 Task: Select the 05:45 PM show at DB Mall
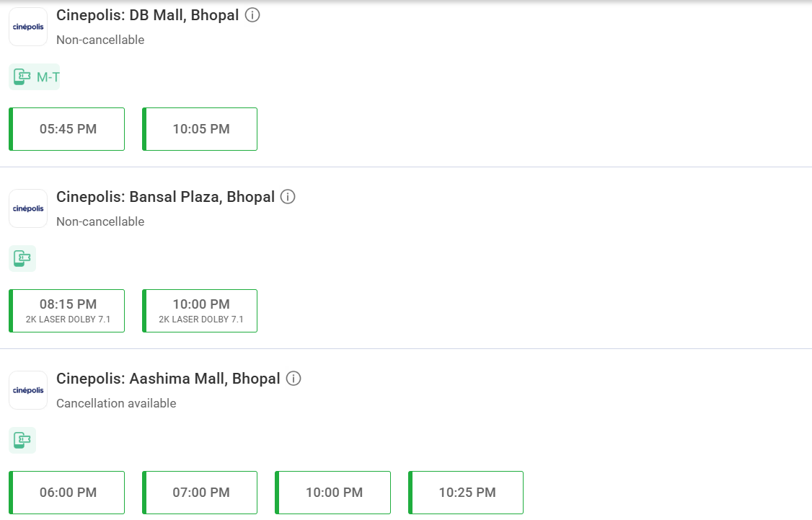tap(67, 129)
